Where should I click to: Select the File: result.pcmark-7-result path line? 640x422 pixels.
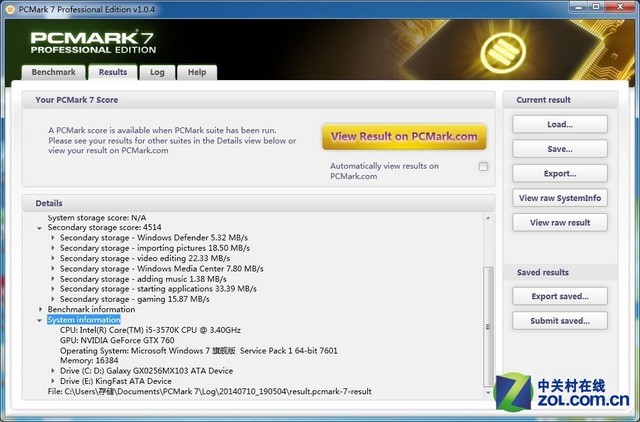pos(209,391)
